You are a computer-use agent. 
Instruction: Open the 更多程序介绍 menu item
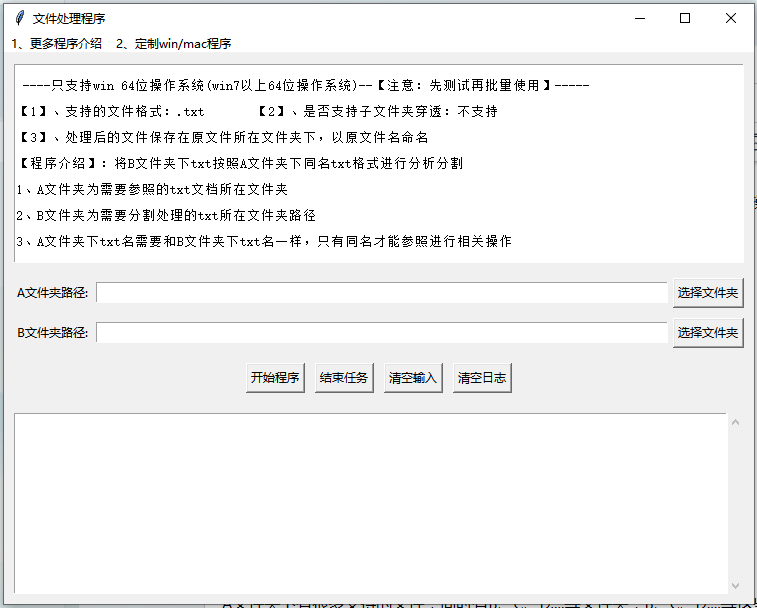click(x=56, y=43)
